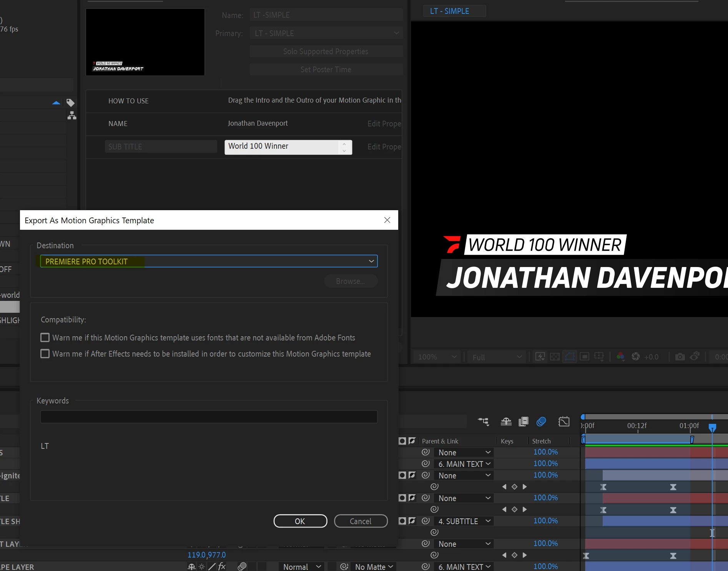This screenshot has height=571, width=728.
Task: Click the Fast Previews icon in viewer
Action: click(x=540, y=357)
